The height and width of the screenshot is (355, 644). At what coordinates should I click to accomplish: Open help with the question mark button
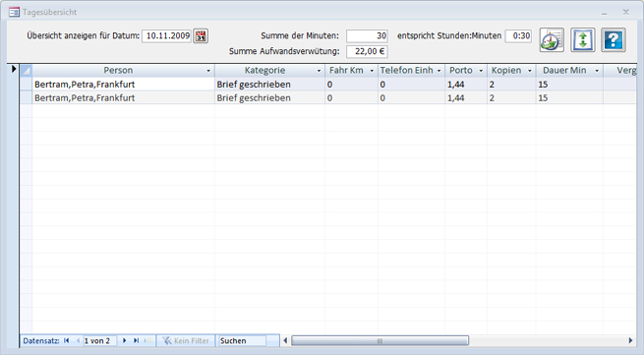pos(614,40)
